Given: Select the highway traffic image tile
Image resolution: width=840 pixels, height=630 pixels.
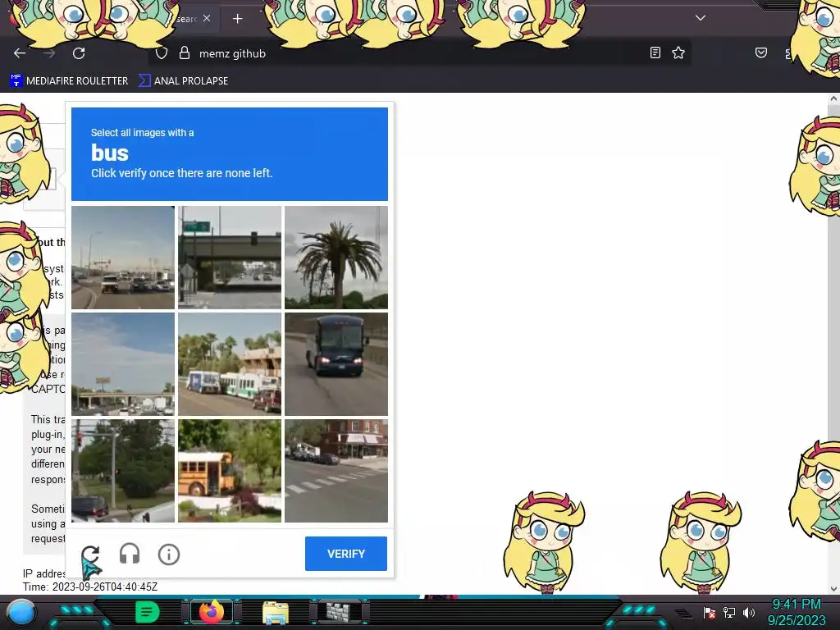Looking at the screenshot, I should tap(123, 258).
